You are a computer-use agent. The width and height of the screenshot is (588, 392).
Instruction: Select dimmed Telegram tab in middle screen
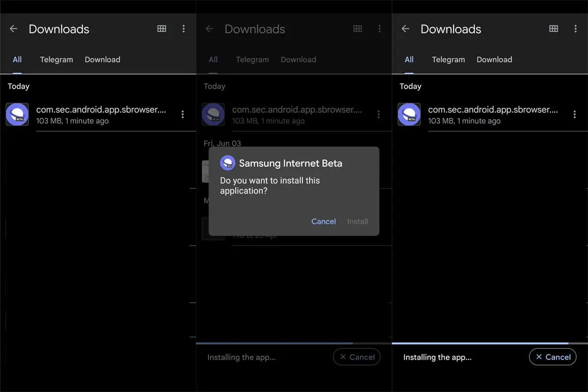(x=252, y=60)
